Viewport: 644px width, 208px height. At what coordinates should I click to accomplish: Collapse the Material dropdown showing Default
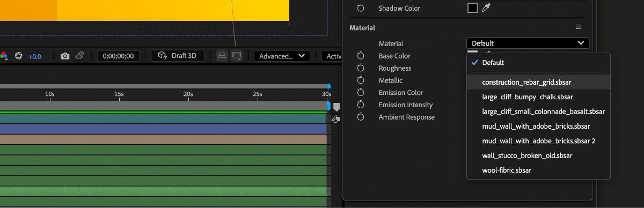tap(528, 43)
